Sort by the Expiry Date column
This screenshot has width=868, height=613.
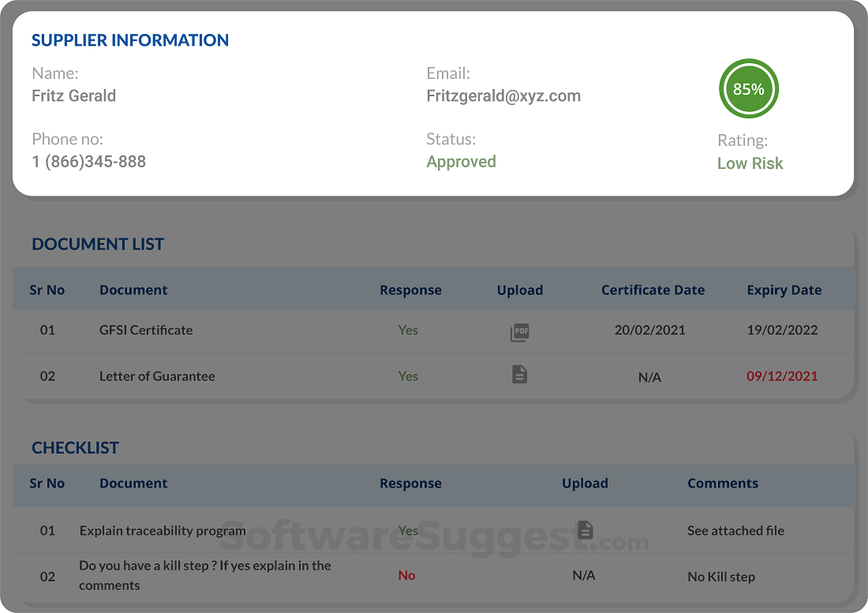(784, 290)
